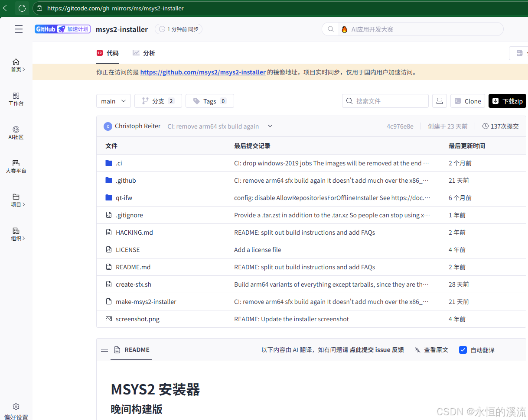Go back with the browser back arrow
Screen dimensions: 528x420
coord(7,8)
